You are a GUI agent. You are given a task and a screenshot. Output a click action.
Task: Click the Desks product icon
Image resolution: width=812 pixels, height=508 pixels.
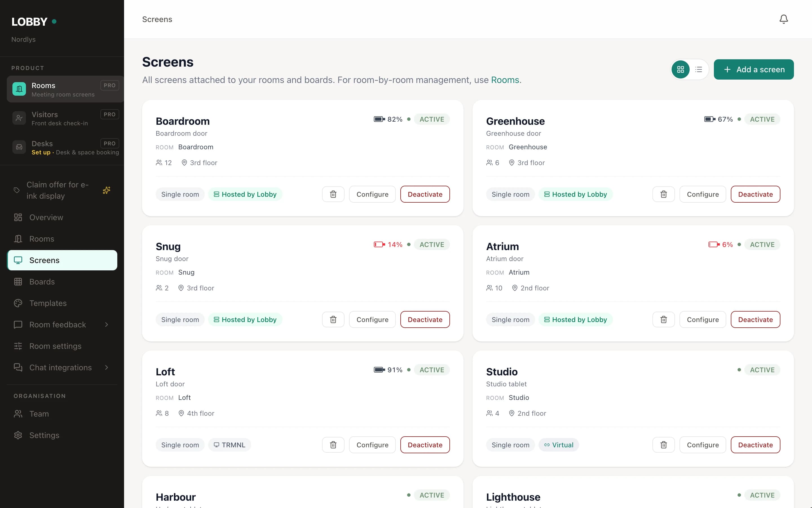coord(19,147)
